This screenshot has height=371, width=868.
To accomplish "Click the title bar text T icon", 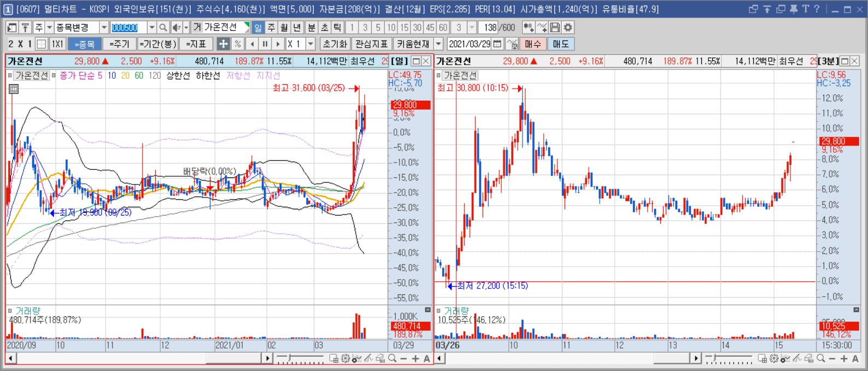I will point(805,9).
